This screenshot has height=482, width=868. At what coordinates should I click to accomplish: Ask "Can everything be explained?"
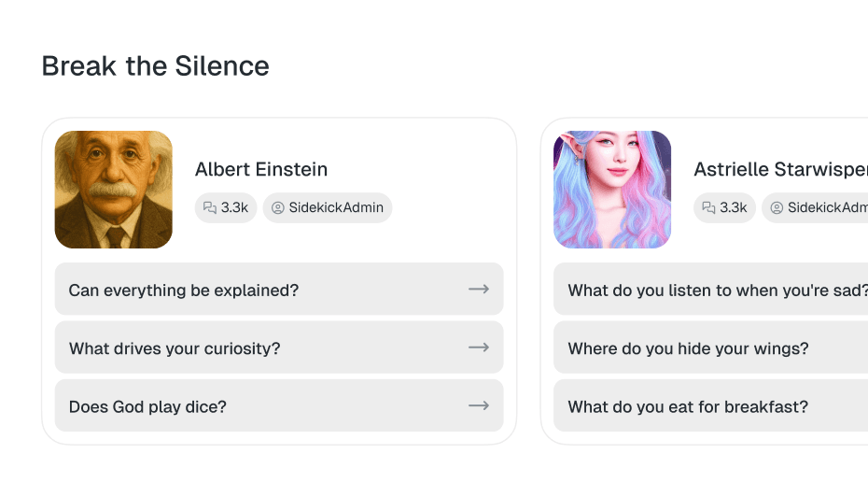(184, 291)
